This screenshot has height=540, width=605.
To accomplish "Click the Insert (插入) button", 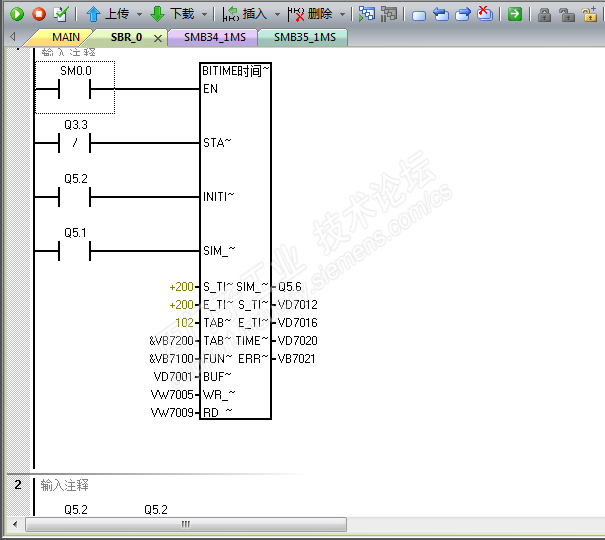I will coord(245,14).
